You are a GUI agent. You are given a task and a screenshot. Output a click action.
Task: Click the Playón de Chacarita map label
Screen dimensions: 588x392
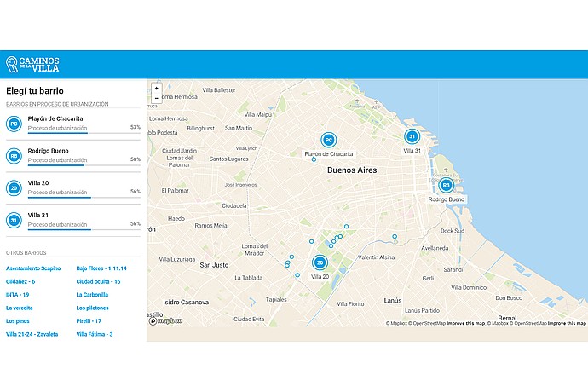pyautogui.click(x=328, y=153)
